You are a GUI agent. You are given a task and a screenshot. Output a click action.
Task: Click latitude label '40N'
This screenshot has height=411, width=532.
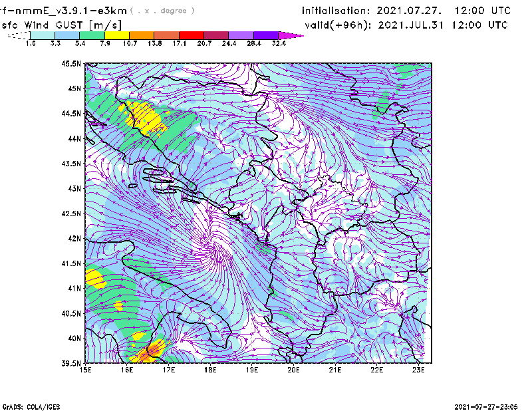[x=74, y=339]
